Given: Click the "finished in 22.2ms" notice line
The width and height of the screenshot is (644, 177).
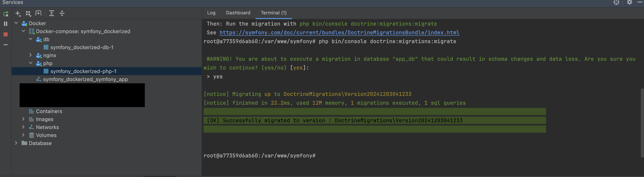Looking at the screenshot, I should [x=335, y=103].
